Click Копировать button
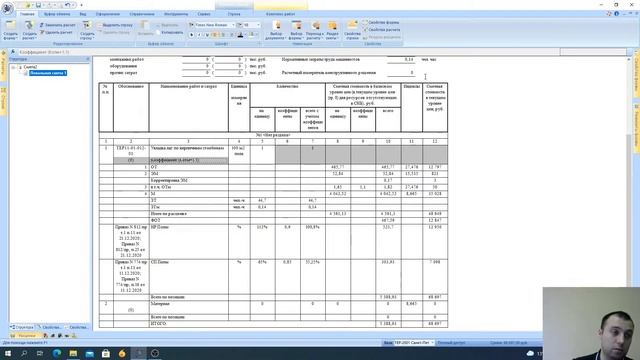The width and height of the screenshot is (640, 360). (x=170, y=32)
